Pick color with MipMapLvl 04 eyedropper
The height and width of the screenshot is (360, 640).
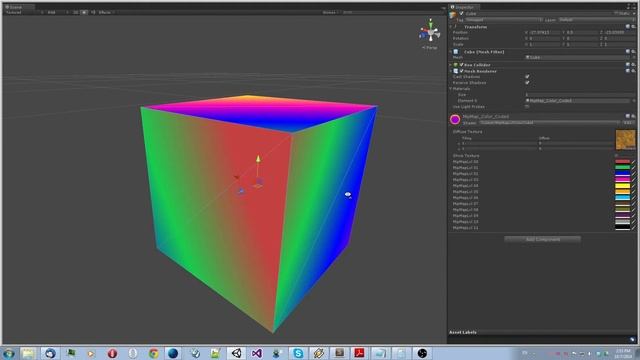coord(633,186)
